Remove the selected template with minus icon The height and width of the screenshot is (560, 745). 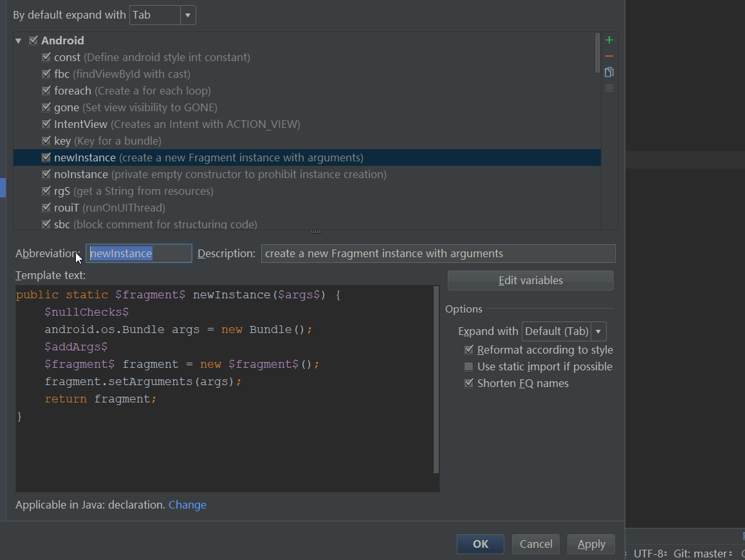609,57
